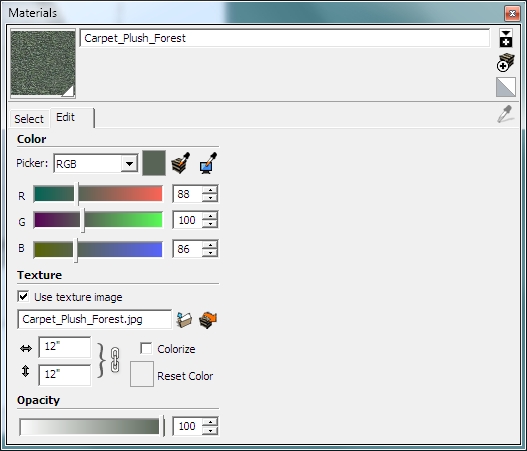Switch to the Edit tab
This screenshot has width=527, height=451.
coord(66,117)
